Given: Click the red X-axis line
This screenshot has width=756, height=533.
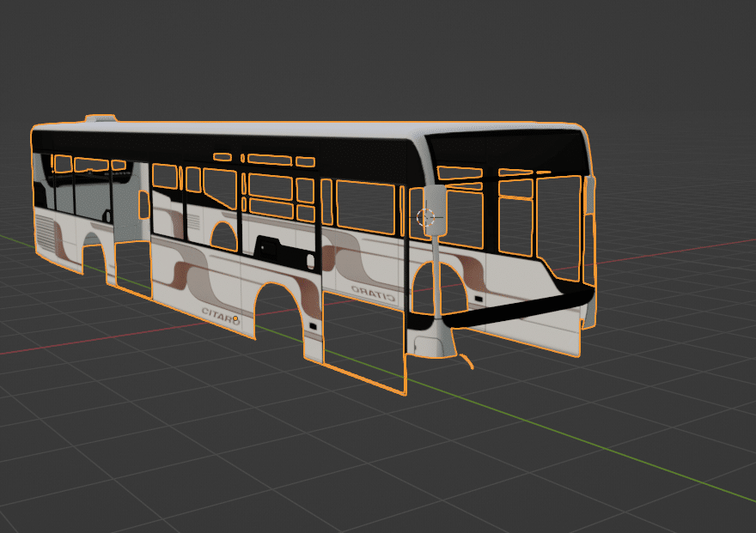Looking at the screenshot, I should [x=670, y=252].
